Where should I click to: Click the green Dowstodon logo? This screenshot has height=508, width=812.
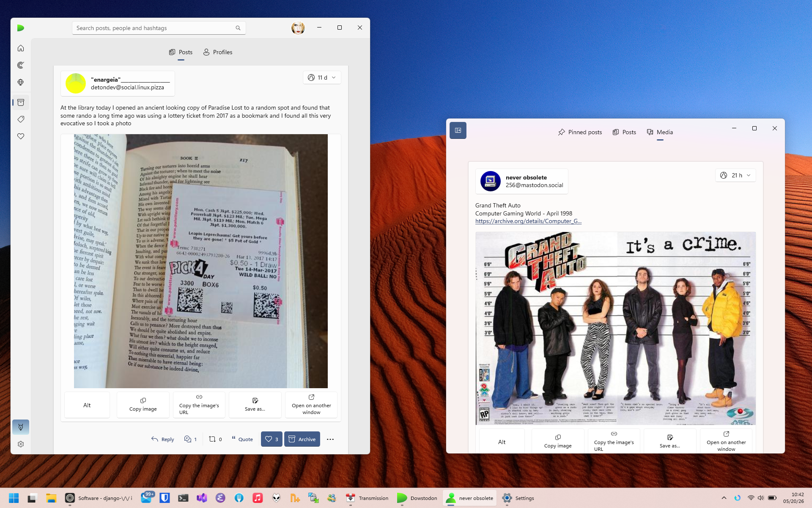(x=21, y=28)
